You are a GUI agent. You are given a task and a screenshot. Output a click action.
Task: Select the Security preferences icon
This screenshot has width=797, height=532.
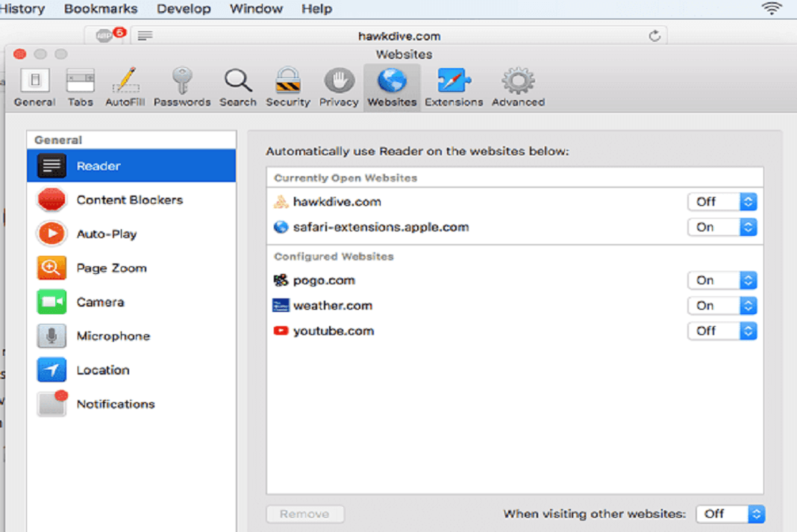pyautogui.click(x=288, y=86)
